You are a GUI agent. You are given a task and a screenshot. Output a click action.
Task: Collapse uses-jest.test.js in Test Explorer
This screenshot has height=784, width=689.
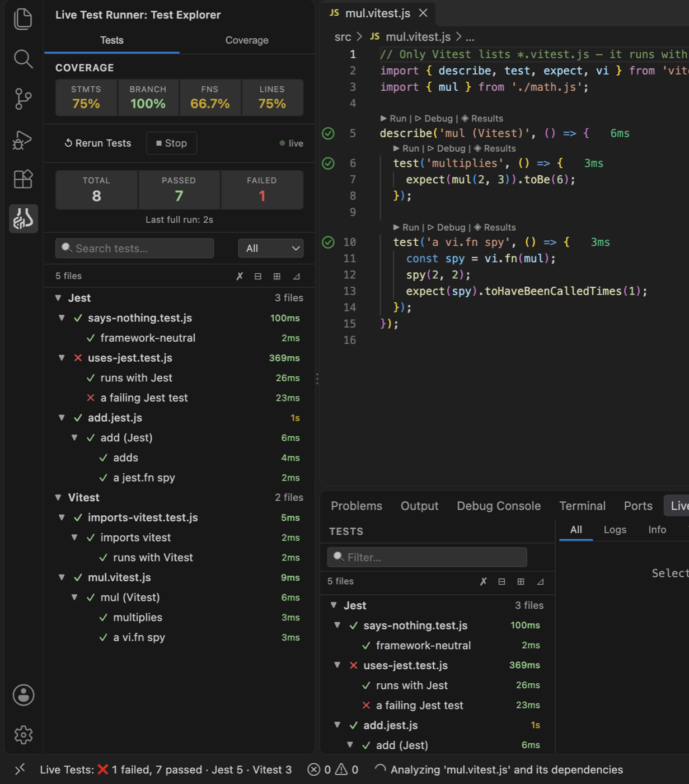point(62,358)
